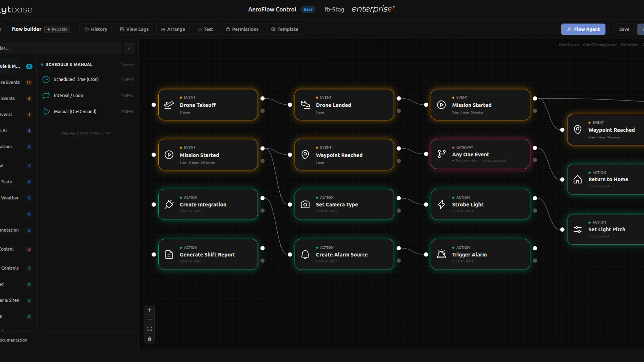Open the AI category

coord(17,131)
